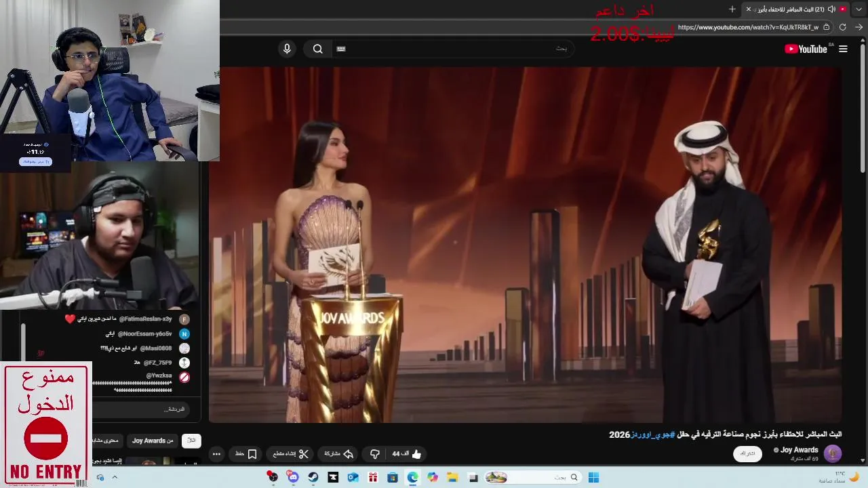Expand the tab list dropdown chevron

click(x=860, y=9)
